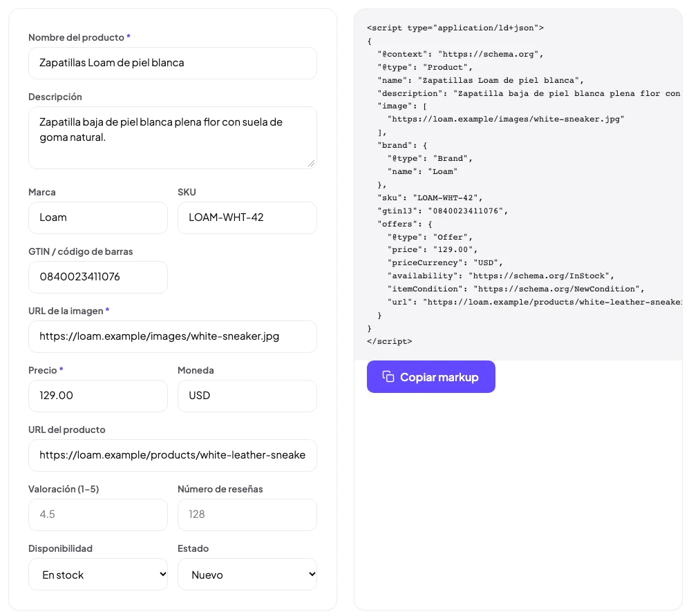The image size is (691, 616).
Task: Click the Número de reseñas label
Action: coord(220,489)
